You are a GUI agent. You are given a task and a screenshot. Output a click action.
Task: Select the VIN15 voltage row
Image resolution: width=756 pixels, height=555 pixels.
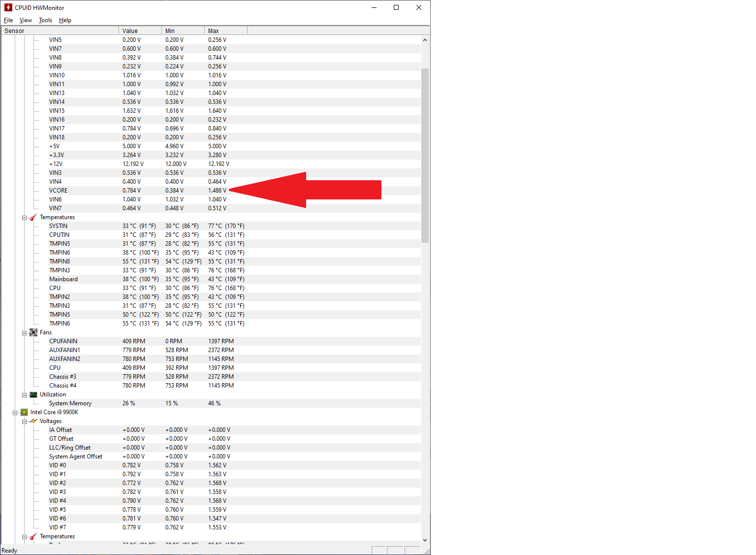coord(211,111)
